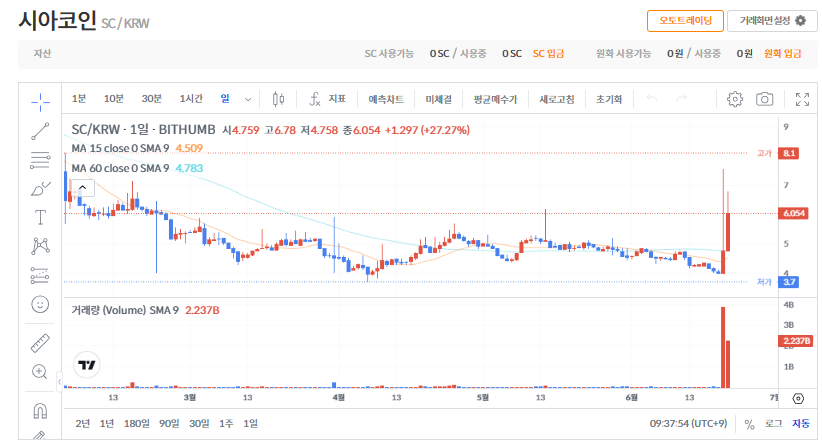Click the 8.1 high price label
Viewport: 822px width, 443px height.
point(789,153)
